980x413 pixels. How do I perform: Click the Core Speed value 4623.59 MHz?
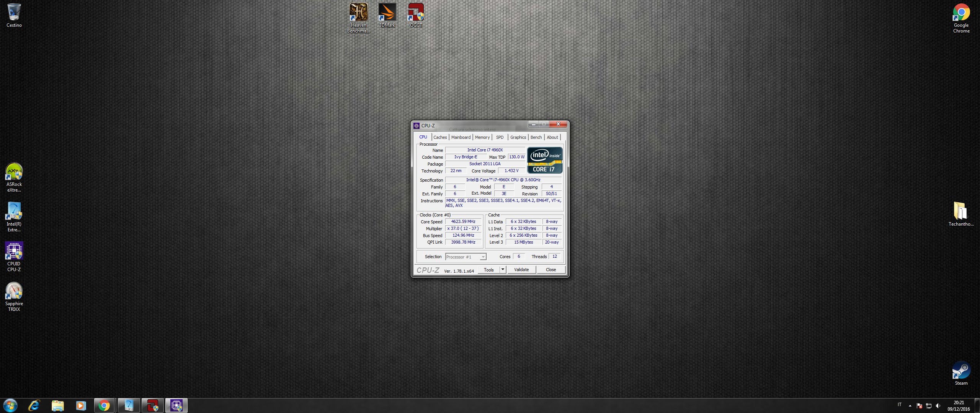(463, 221)
